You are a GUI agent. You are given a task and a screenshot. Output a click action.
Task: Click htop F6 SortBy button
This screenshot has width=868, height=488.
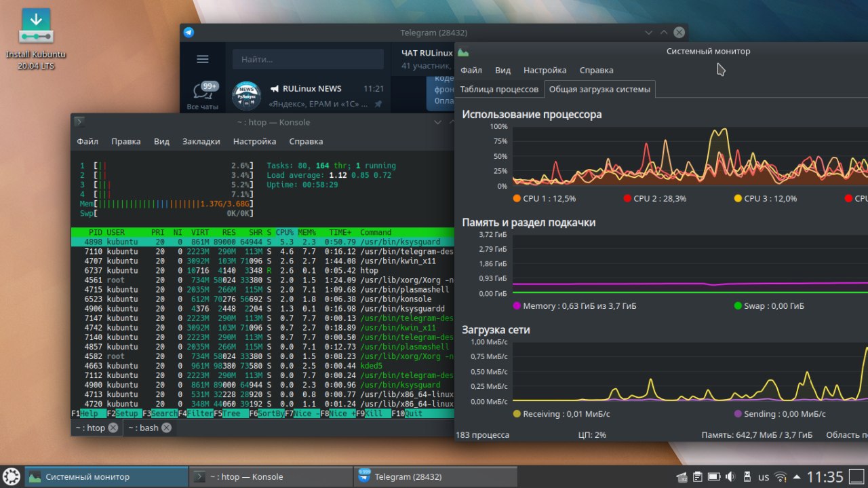(267, 413)
